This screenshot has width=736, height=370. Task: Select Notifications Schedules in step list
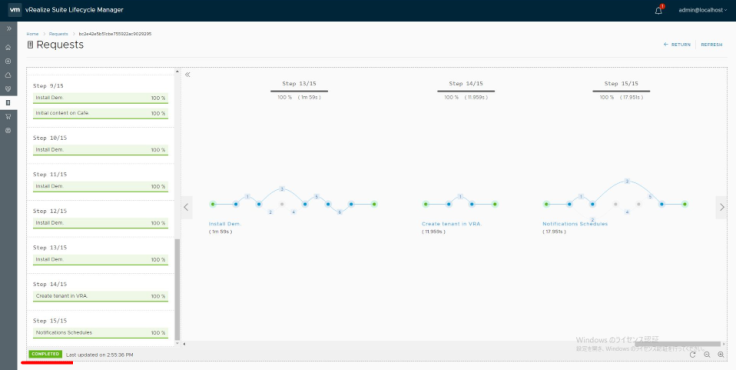(100, 333)
